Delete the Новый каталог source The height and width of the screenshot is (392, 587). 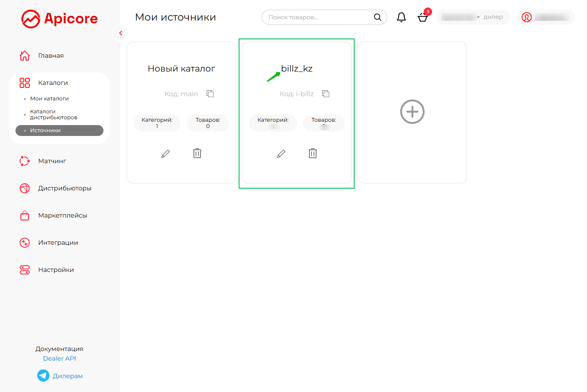click(197, 154)
